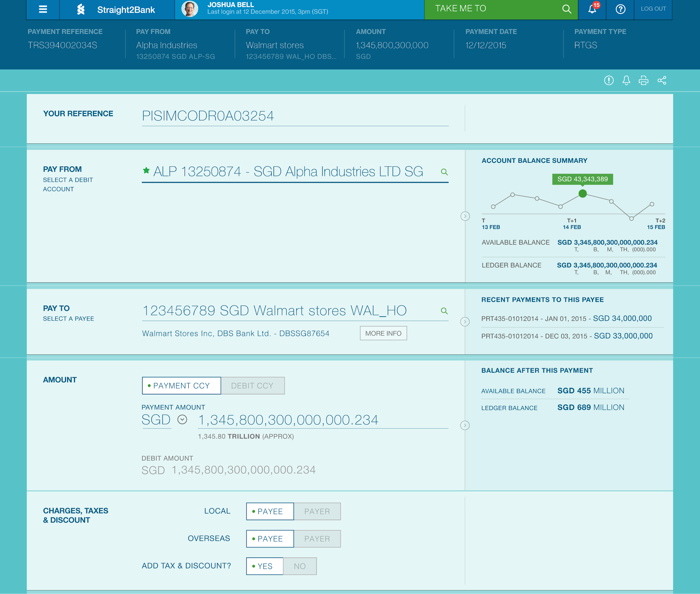Viewport: 700px width, 594px height.
Task: Open notifications bell with 15 badge
Action: pos(592,9)
